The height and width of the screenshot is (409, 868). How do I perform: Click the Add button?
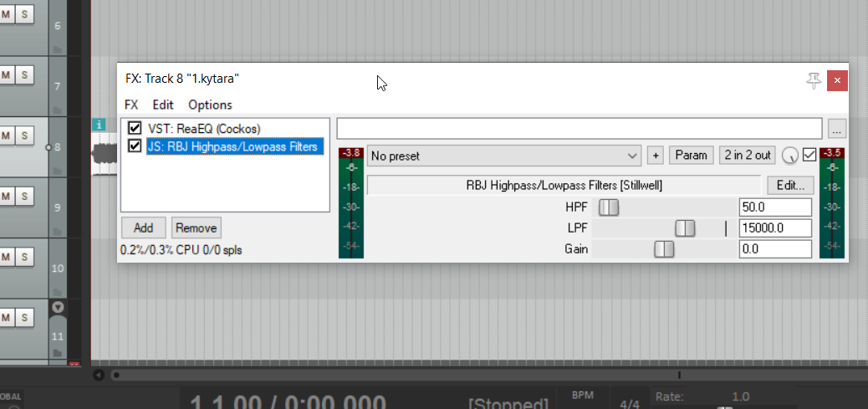[143, 228]
